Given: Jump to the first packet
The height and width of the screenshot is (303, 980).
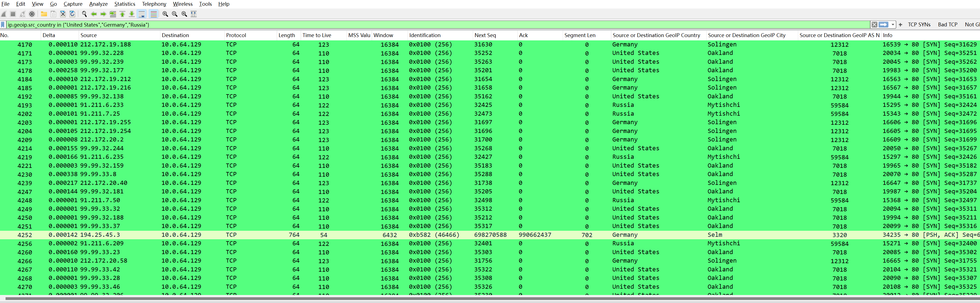Looking at the screenshot, I should click(122, 14).
